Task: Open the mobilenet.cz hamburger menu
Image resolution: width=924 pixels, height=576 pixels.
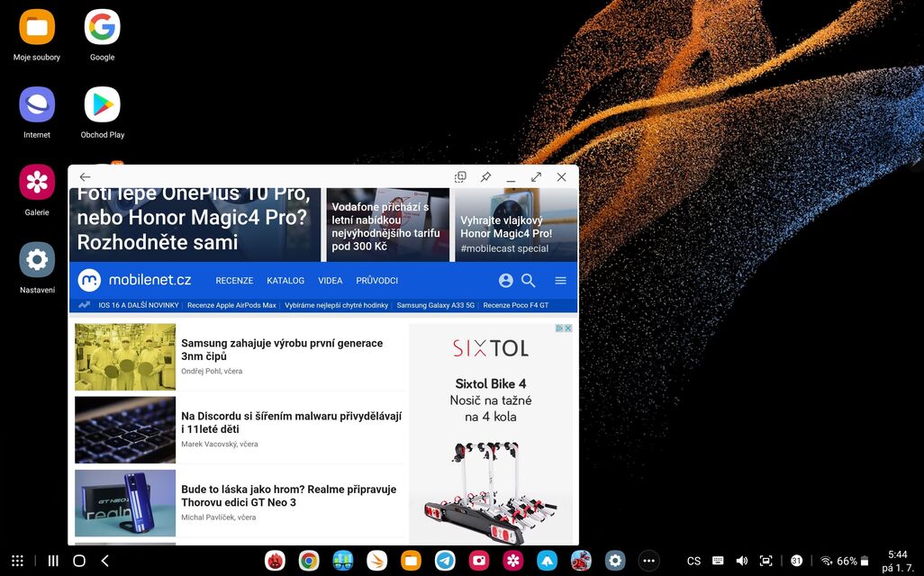Action: (560, 280)
